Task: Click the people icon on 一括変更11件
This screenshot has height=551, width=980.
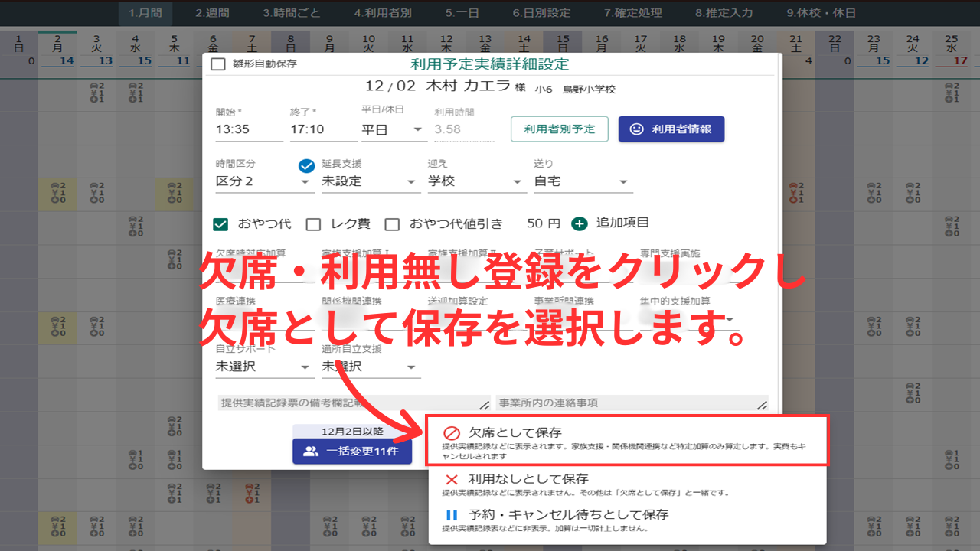Action: (310, 452)
